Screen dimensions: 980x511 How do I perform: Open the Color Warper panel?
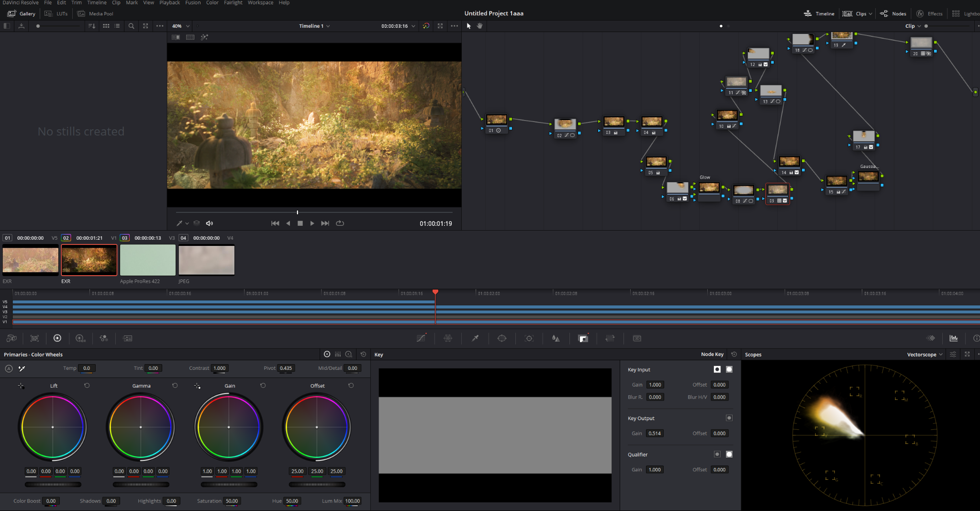pyautogui.click(x=448, y=338)
